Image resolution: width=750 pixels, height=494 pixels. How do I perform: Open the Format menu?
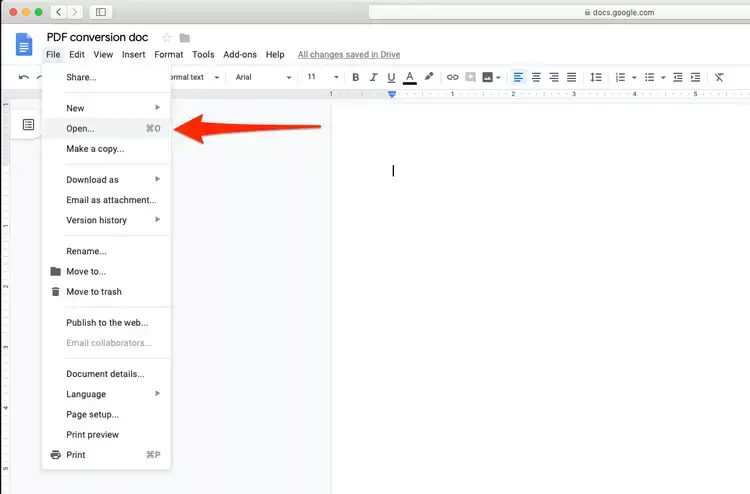point(168,55)
